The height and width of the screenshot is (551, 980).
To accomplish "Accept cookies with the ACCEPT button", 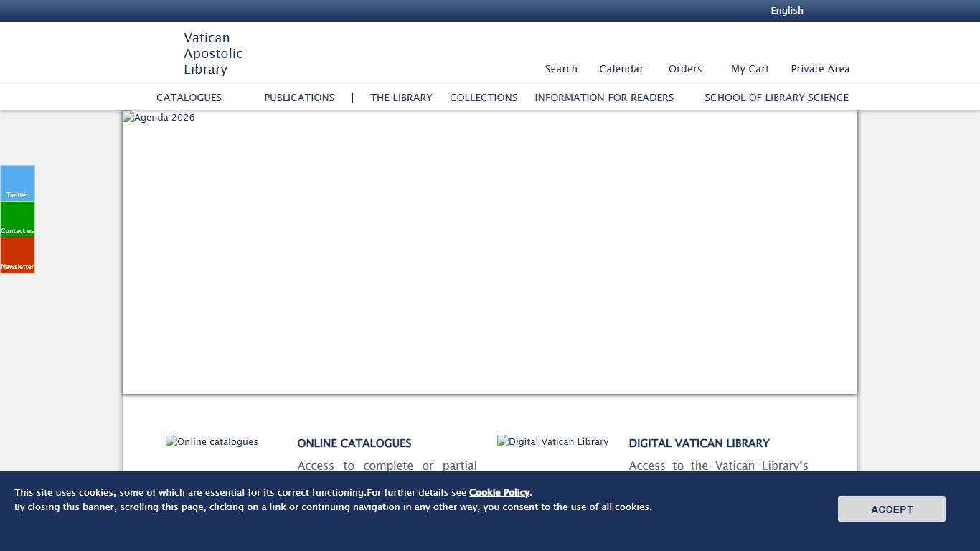I will click(x=891, y=509).
